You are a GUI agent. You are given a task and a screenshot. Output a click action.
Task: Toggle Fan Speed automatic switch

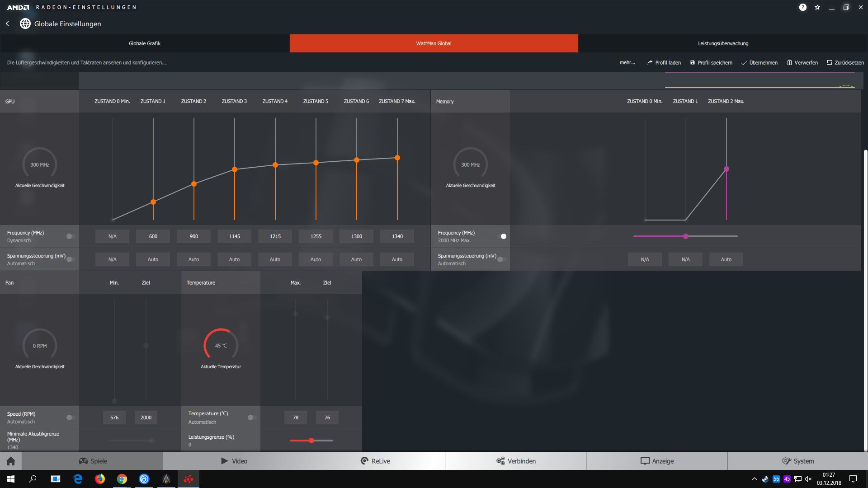(x=71, y=418)
